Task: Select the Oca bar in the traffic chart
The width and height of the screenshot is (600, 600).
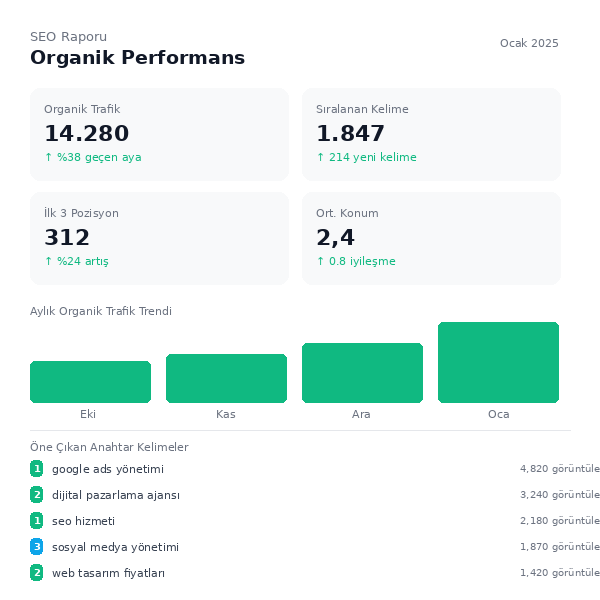Action: [498, 362]
